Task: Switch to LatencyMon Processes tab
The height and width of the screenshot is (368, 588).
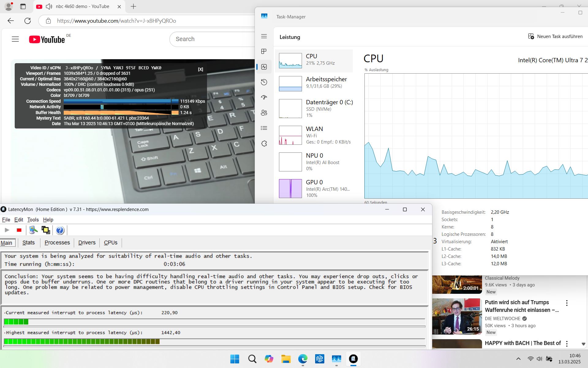Action: point(57,243)
